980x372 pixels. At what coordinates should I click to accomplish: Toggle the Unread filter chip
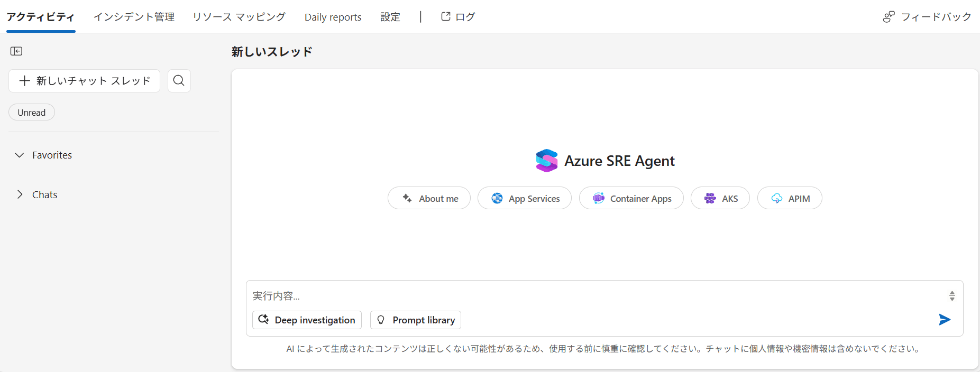tap(32, 113)
